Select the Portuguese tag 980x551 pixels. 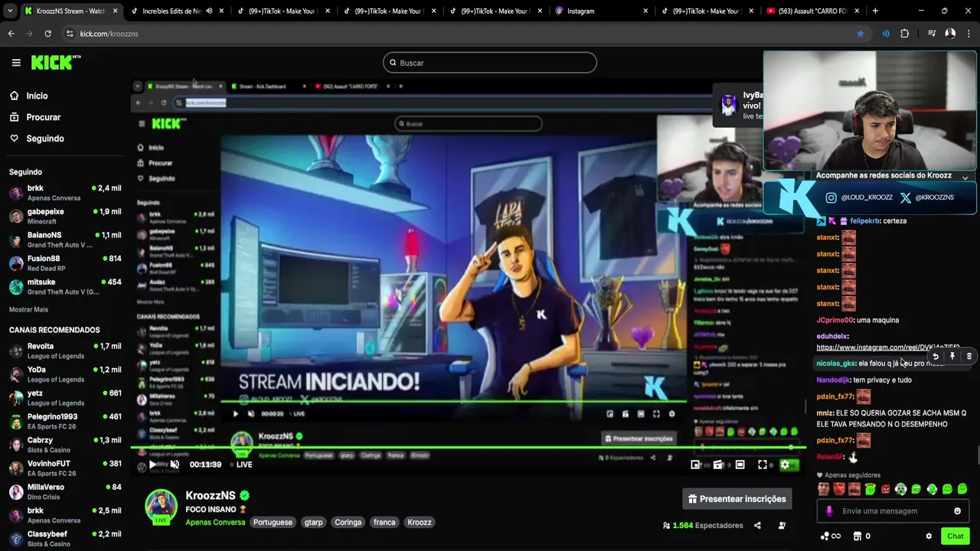[x=273, y=522]
